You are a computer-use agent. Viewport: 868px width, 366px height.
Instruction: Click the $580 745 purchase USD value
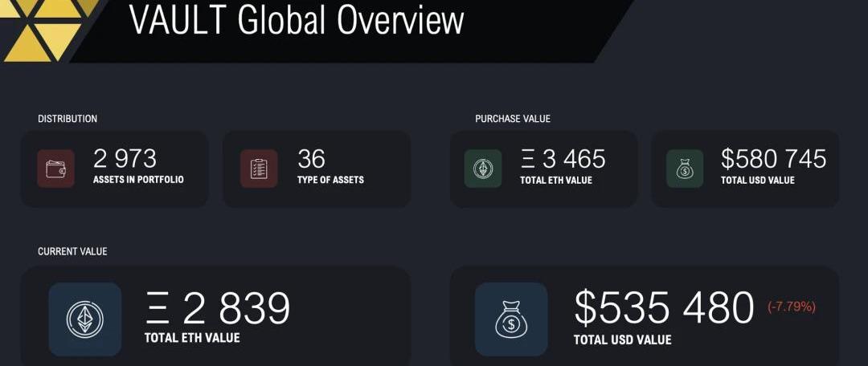pyautogui.click(x=773, y=158)
